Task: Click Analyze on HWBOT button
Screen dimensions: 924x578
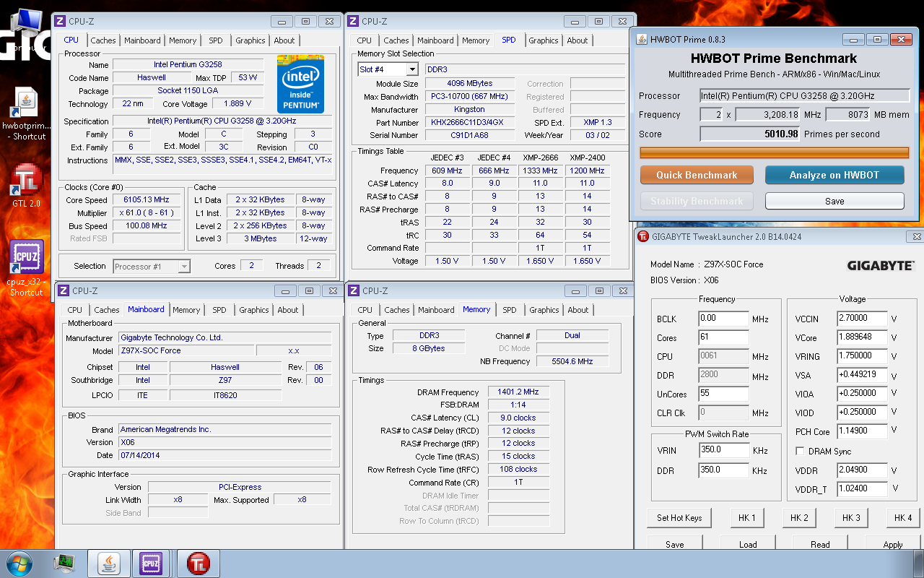Action: click(834, 175)
